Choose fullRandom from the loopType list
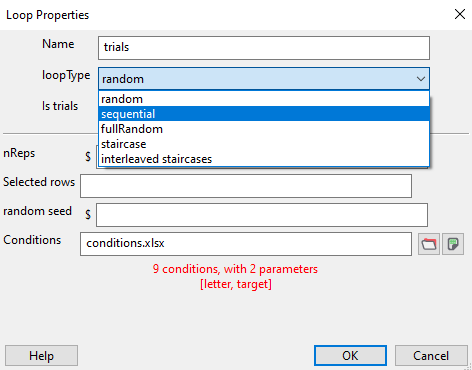The height and width of the screenshot is (370, 472). (264, 129)
